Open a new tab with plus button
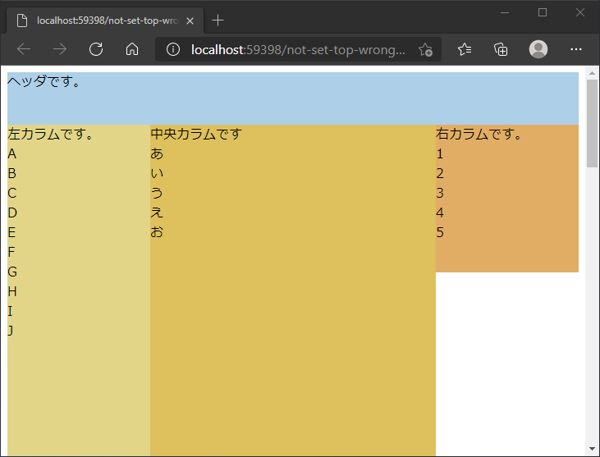Screen dimensions: 600x457 (218, 20)
